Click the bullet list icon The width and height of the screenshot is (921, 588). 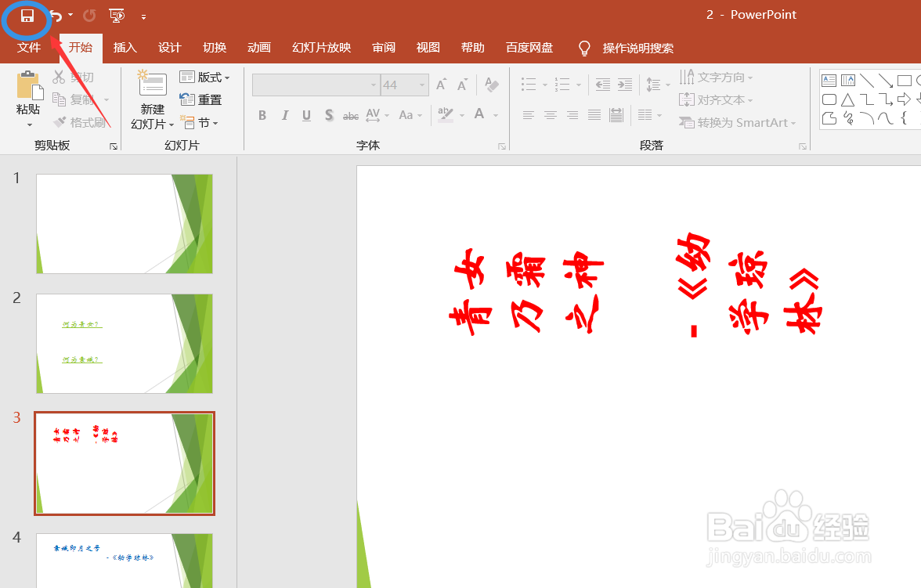point(529,85)
